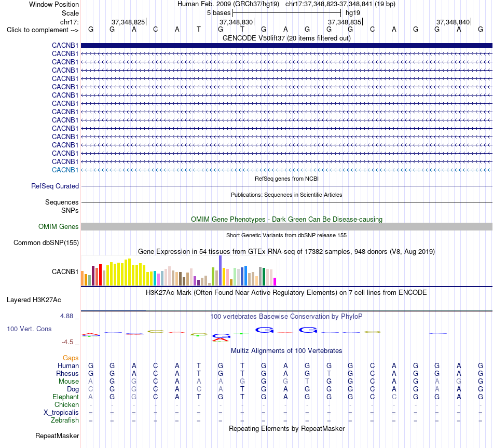Open the RefSeq Curated track label

tap(55, 186)
